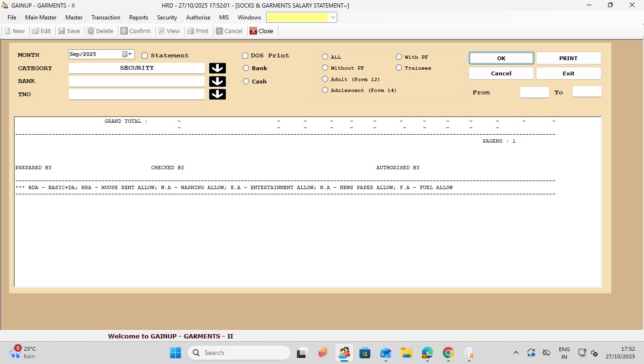
Task: Click the PRINT button
Action: [568, 58]
